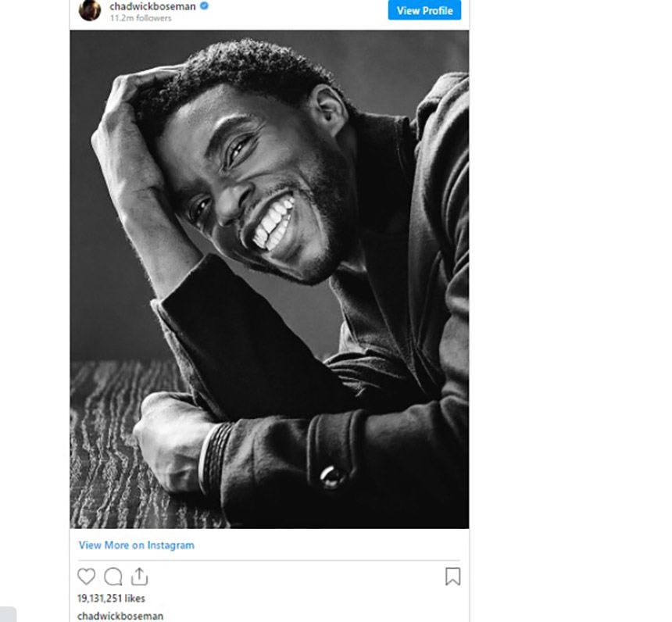Image resolution: width=672 pixels, height=622 pixels.
Task: Open the round profile avatar
Action: [90, 10]
